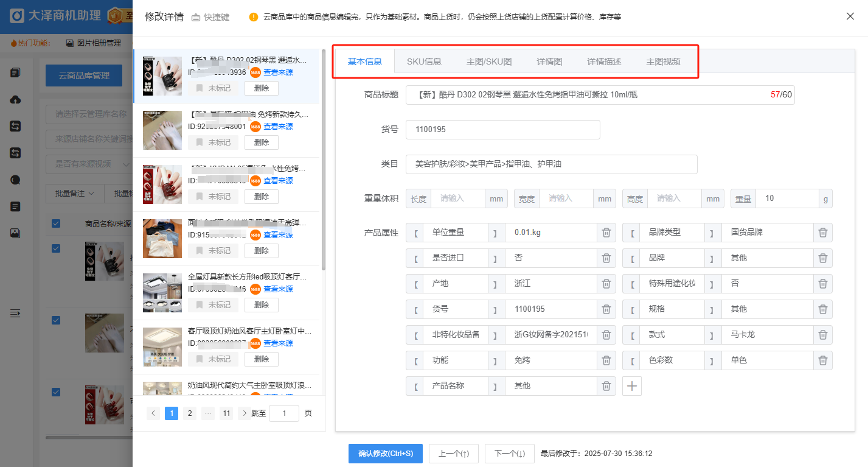Open the 请选择云管理库名称 dropdown in background

[89, 114]
